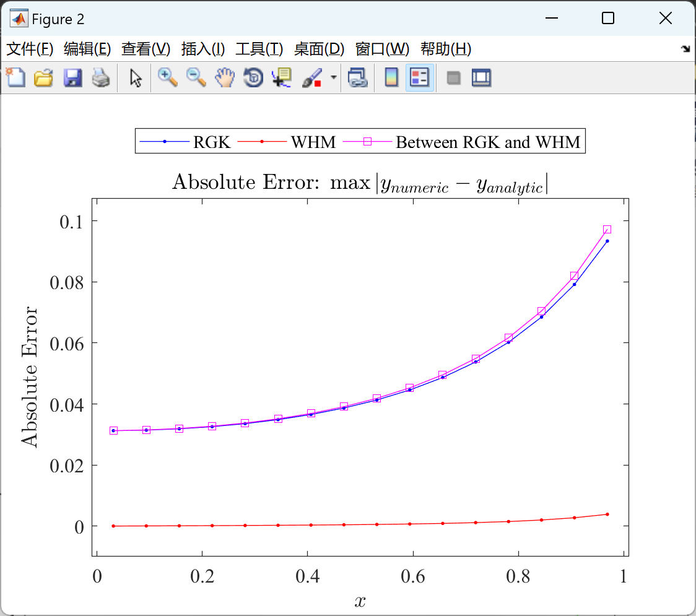The width and height of the screenshot is (696, 616).
Task: Print figure using the printer icon
Action: coord(101,77)
